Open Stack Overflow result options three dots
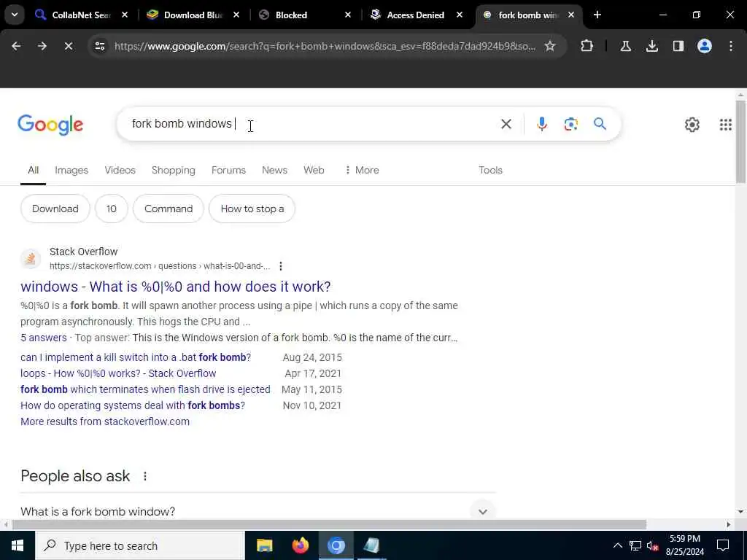The height and width of the screenshot is (560, 747). [281, 266]
